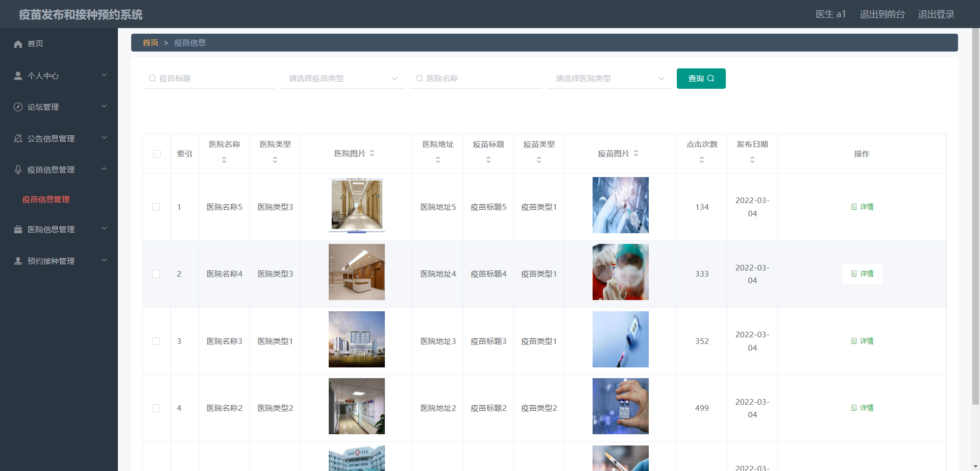Click the 499 click count cell
Viewport: 980px width, 471px height.
point(702,408)
